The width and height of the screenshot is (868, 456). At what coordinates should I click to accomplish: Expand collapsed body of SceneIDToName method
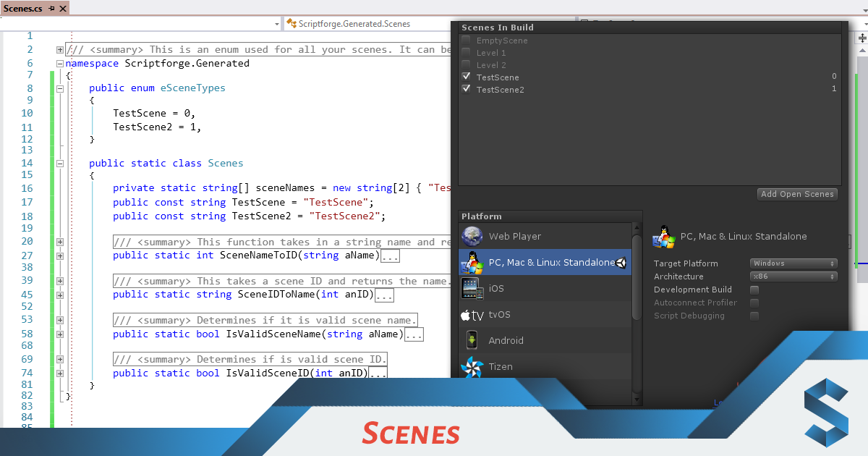coord(384,295)
